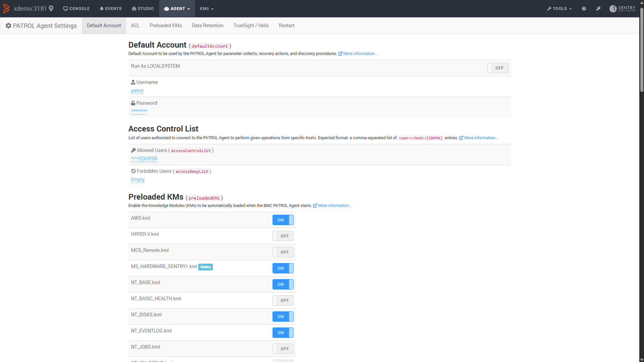Open Console via monitor icon
Image resolution: width=644 pixels, height=362 pixels.
tap(77, 9)
